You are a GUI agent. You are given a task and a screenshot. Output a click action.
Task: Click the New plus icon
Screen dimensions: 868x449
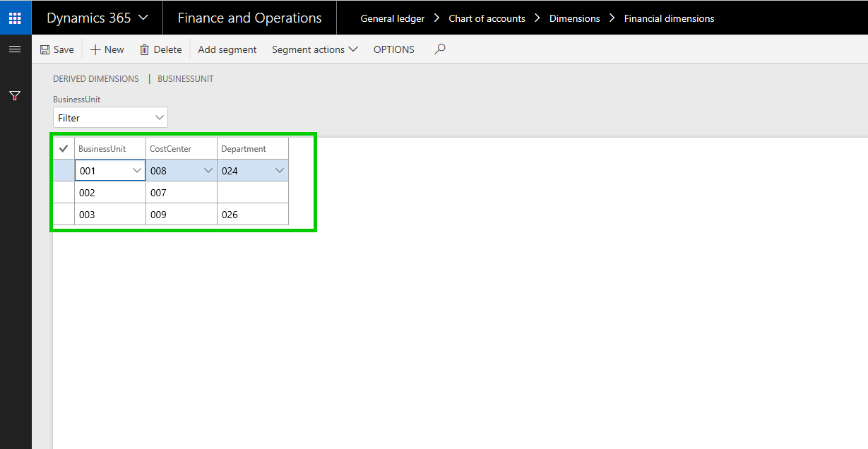coord(95,50)
